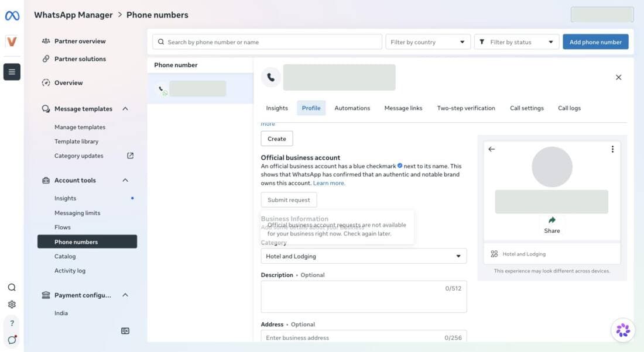The width and height of the screenshot is (644, 352).
Task: Click the Phone number column header
Action: pos(176,65)
